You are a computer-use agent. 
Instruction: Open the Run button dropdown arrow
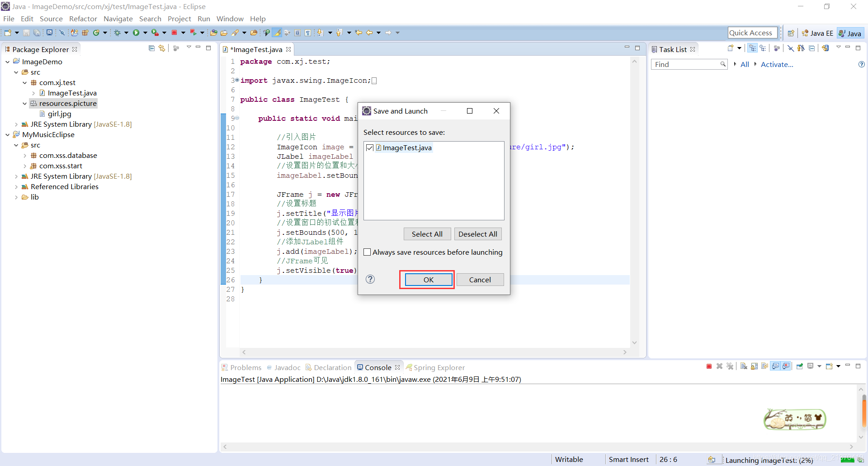[x=145, y=33]
